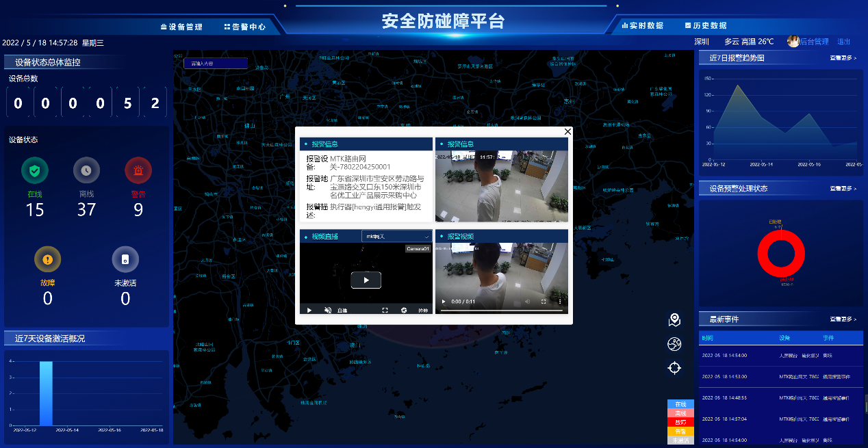The height and width of the screenshot is (448, 868).
Task: Open alarm video more-options menu
Action: (x=560, y=302)
